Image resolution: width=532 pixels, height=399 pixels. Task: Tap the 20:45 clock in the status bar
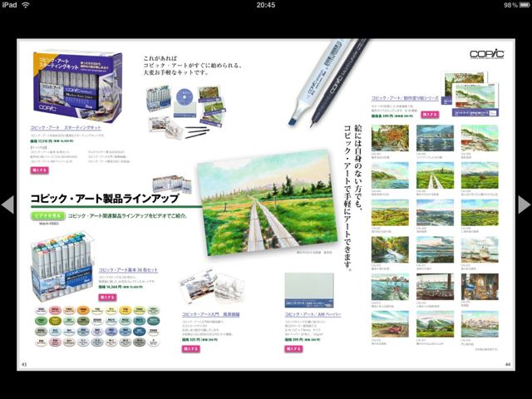pyautogui.click(x=266, y=5)
